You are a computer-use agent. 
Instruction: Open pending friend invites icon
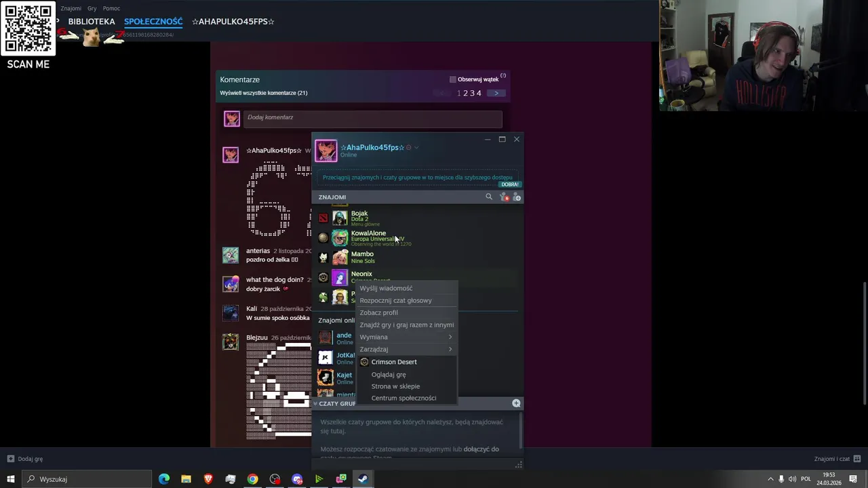[504, 197]
